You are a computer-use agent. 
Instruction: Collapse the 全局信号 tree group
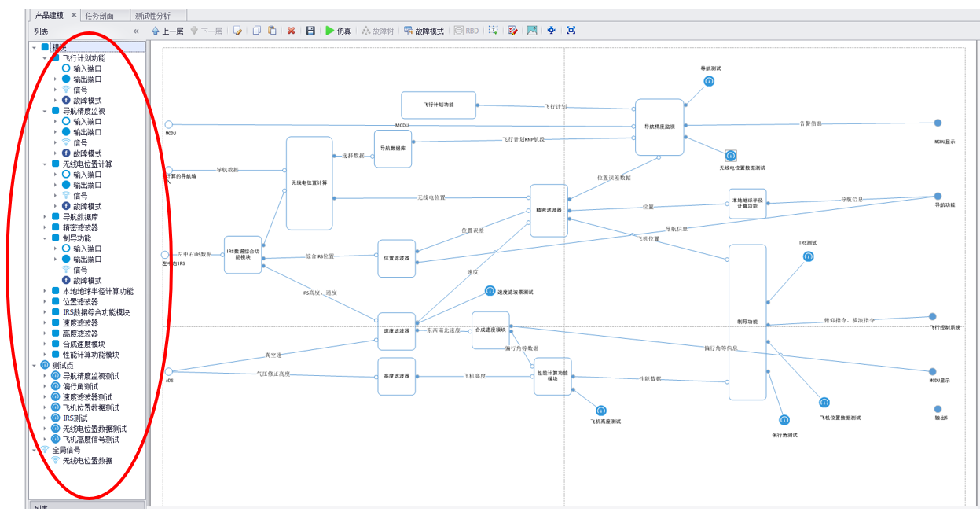[x=34, y=450]
